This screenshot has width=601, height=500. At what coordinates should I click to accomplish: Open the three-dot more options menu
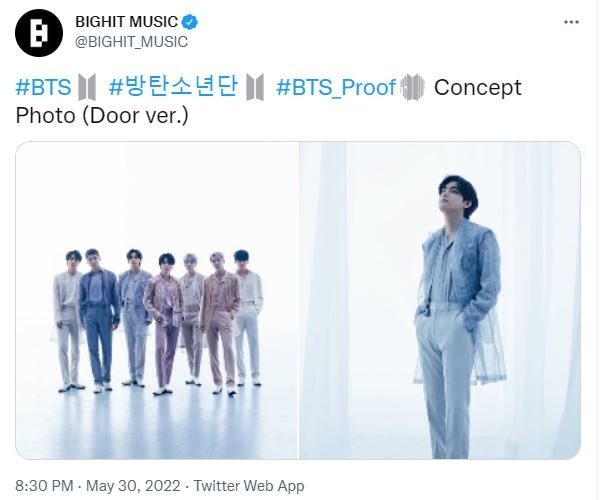[x=571, y=22]
